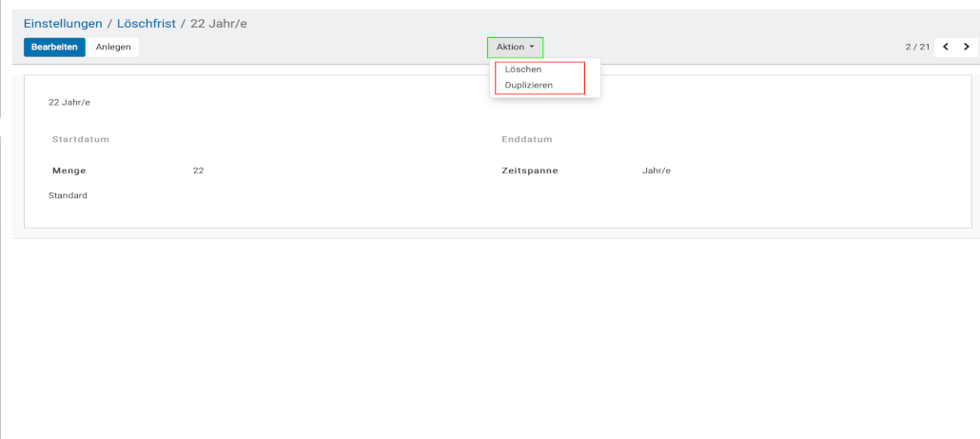980x439 pixels.
Task: Open the Löschfrist breadcrumb link
Action: [x=147, y=23]
